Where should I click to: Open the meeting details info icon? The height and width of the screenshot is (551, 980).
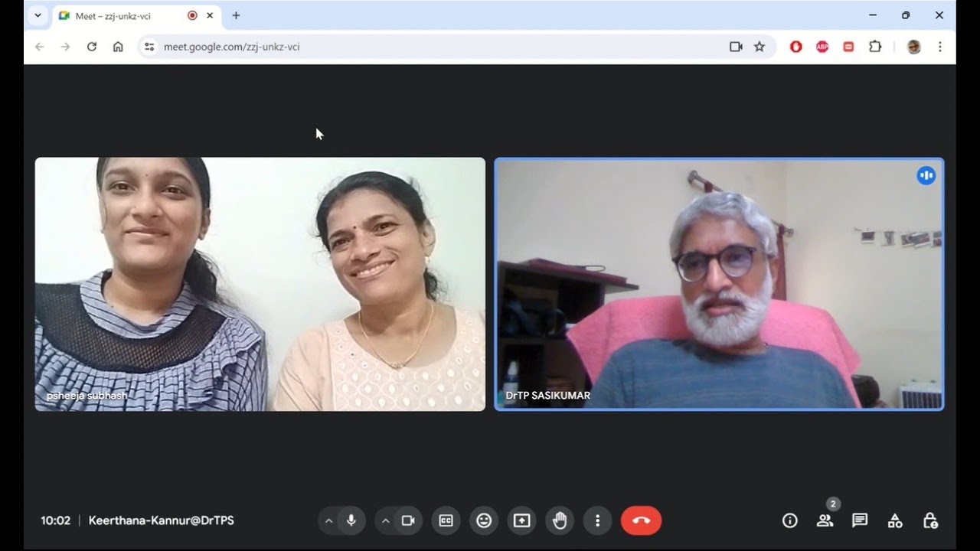pyautogui.click(x=790, y=520)
